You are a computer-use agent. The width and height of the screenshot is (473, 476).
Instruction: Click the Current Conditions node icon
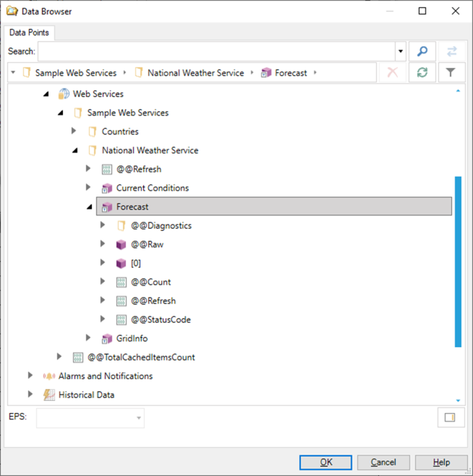pyautogui.click(x=107, y=188)
